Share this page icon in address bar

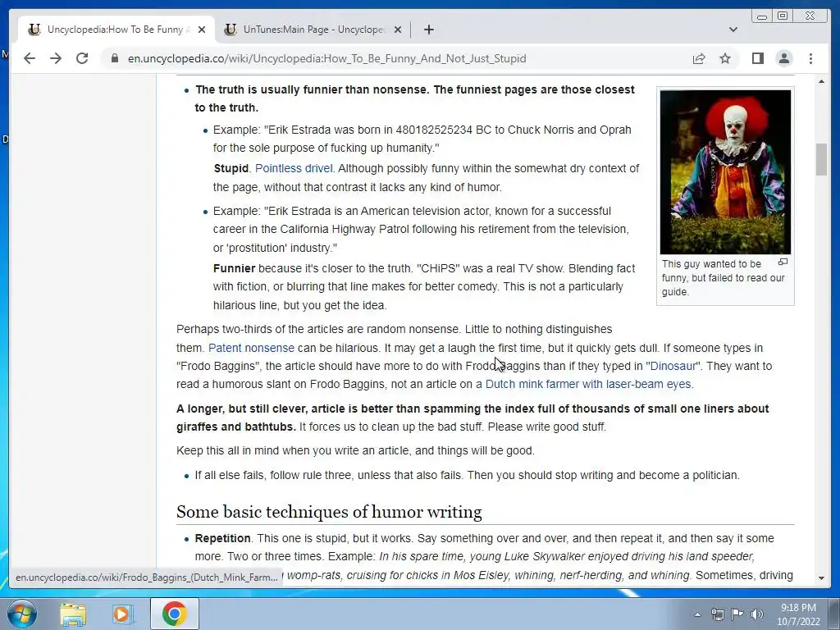click(699, 58)
